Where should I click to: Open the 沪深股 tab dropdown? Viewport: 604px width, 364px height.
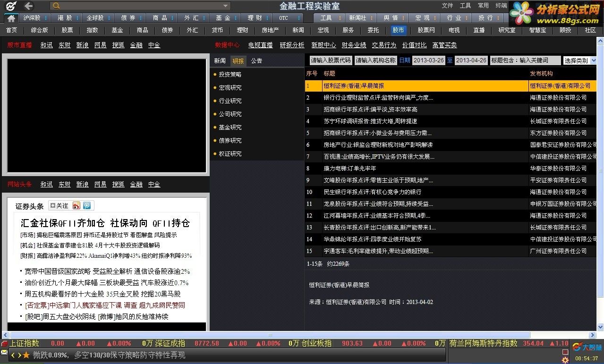pos(46,18)
